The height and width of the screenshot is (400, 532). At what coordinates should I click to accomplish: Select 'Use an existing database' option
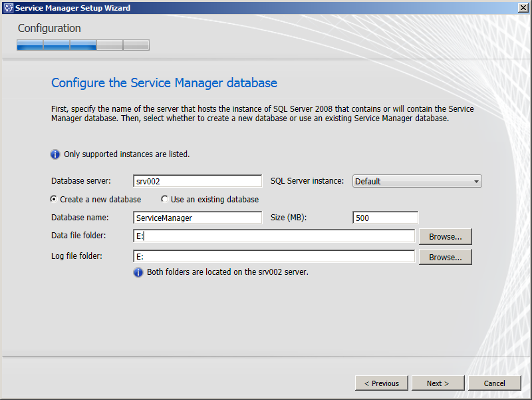tap(164, 199)
